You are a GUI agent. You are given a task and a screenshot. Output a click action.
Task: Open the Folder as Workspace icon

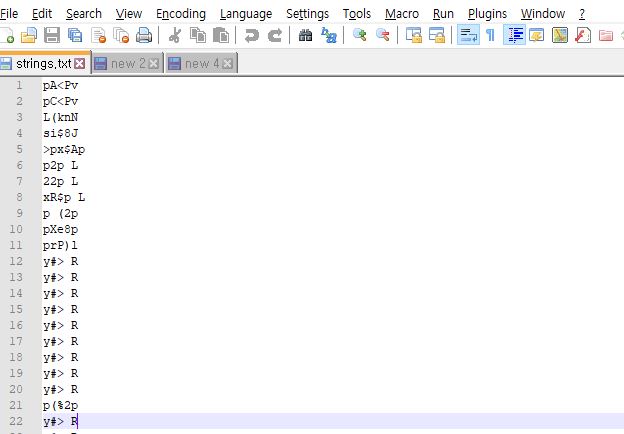(x=606, y=35)
